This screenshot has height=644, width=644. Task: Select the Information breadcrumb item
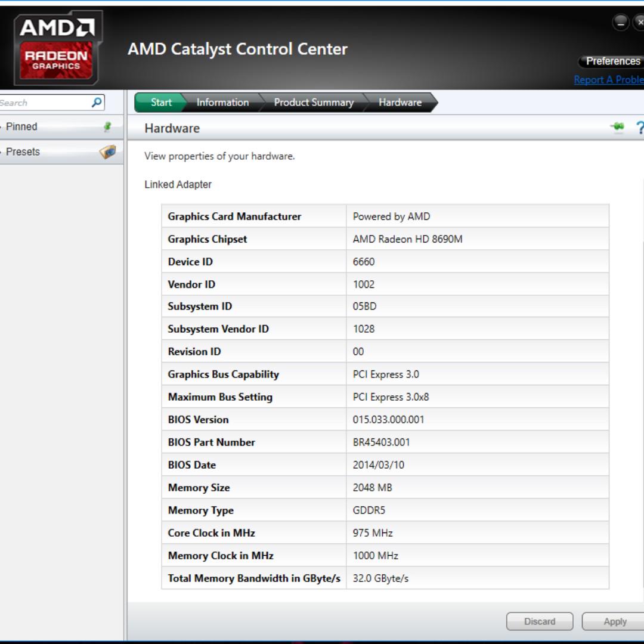(x=222, y=103)
